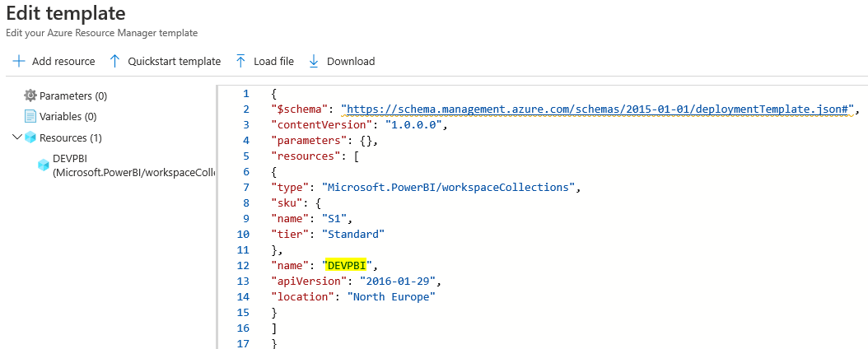Viewport: 868px width, 349px height.
Task: Click the DEVPBI resource cube icon
Action: tap(43, 165)
